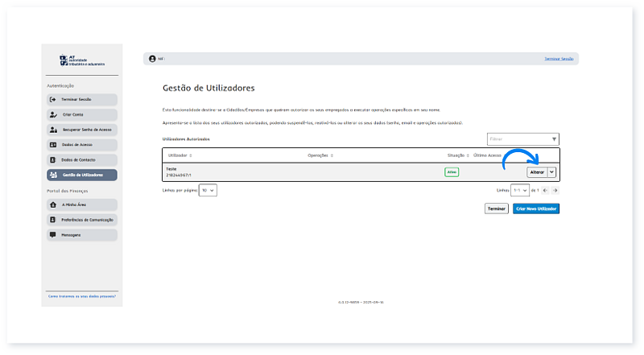Click the Terminar Sessão logout icon in sidebar

(53, 100)
